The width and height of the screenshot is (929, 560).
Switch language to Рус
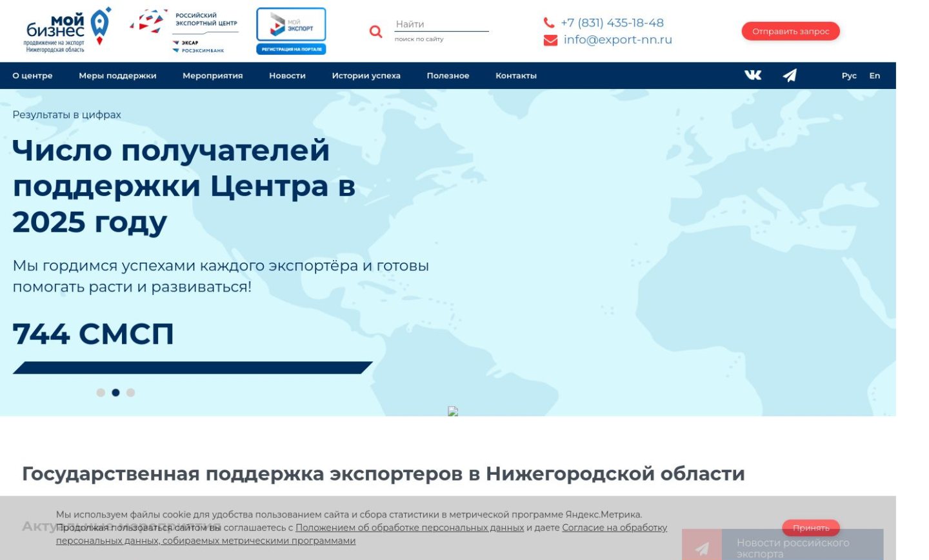(849, 75)
